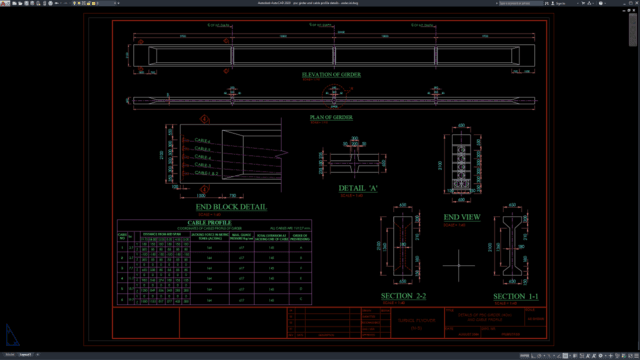The width and height of the screenshot is (640, 360).
Task: Toggle the layer on/off lightbulb icon
Action: tap(74, 3)
